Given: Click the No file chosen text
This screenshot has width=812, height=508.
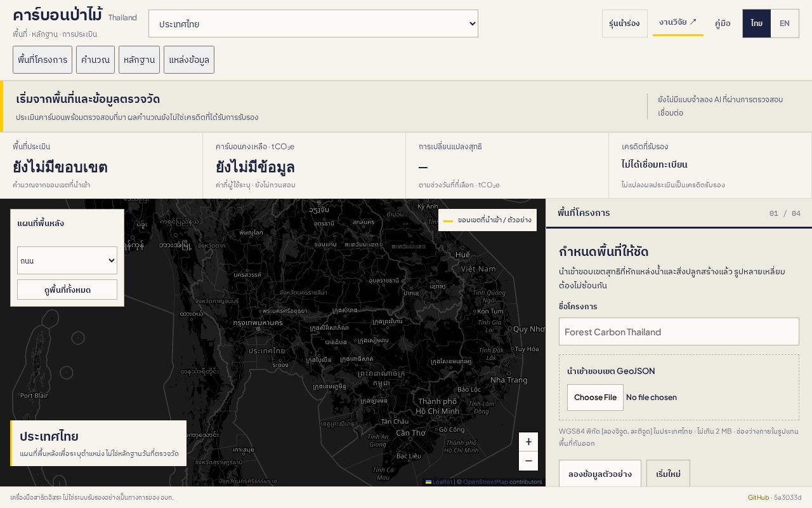Looking at the screenshot, I should pyautogui.click(x=652, y=398).
